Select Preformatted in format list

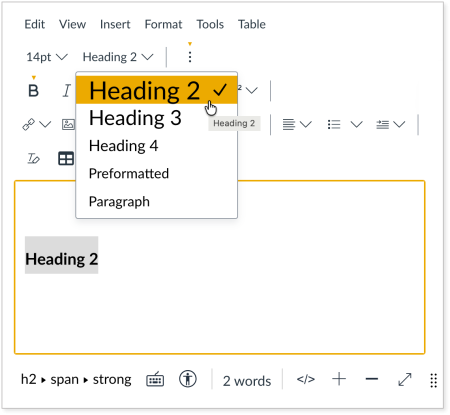pyautogui.click(x=157, y=173)
